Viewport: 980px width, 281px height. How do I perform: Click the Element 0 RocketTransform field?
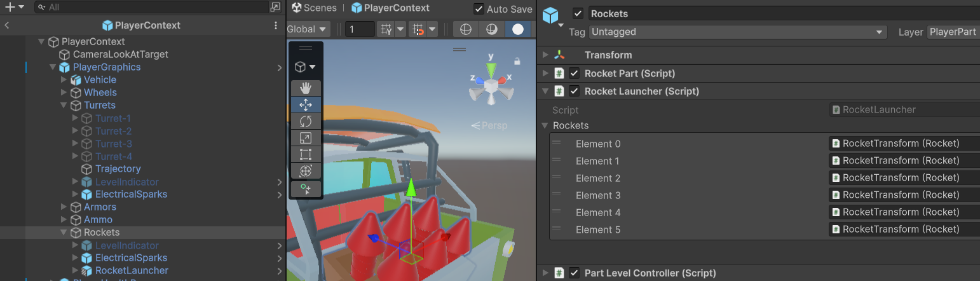902,144
